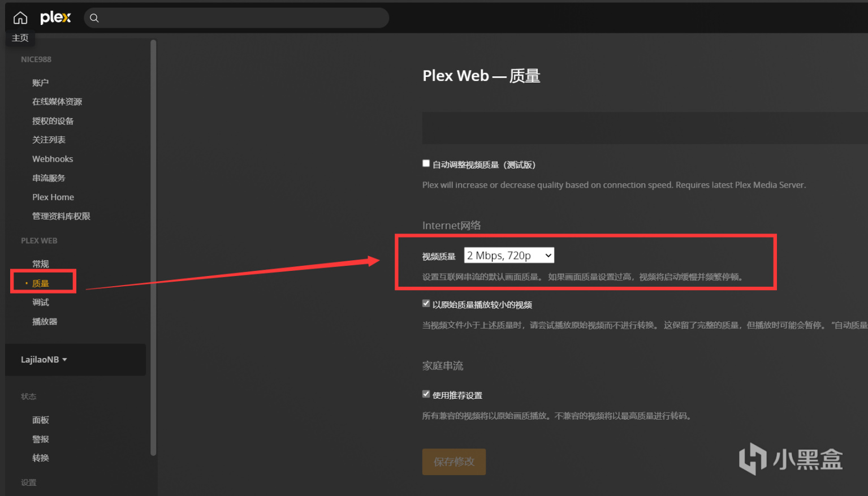
Task: Open 关注列表 page
Action: (49, 140)
